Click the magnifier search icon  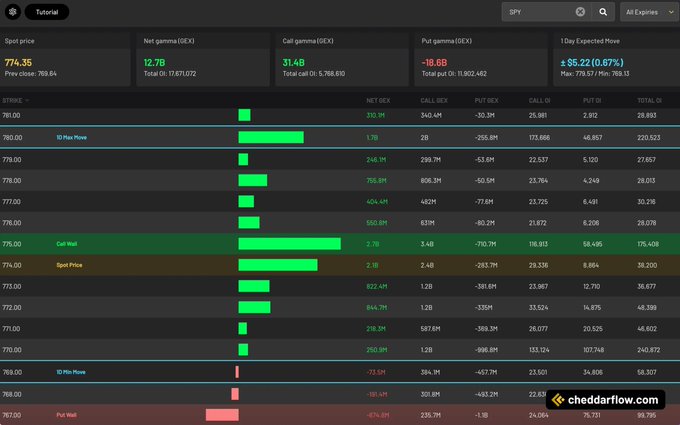tap(603, 12)
